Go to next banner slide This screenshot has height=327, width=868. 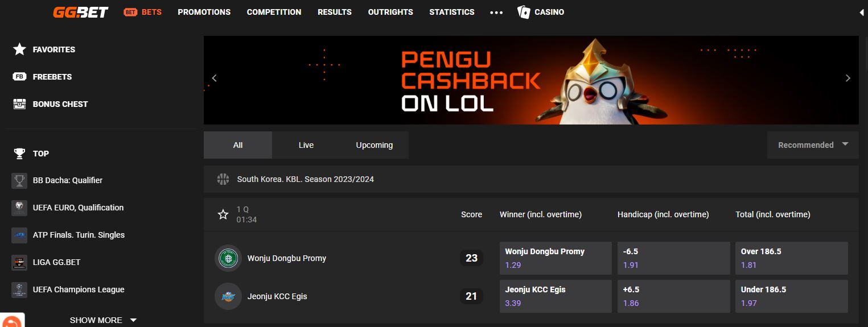coord(848,78)
